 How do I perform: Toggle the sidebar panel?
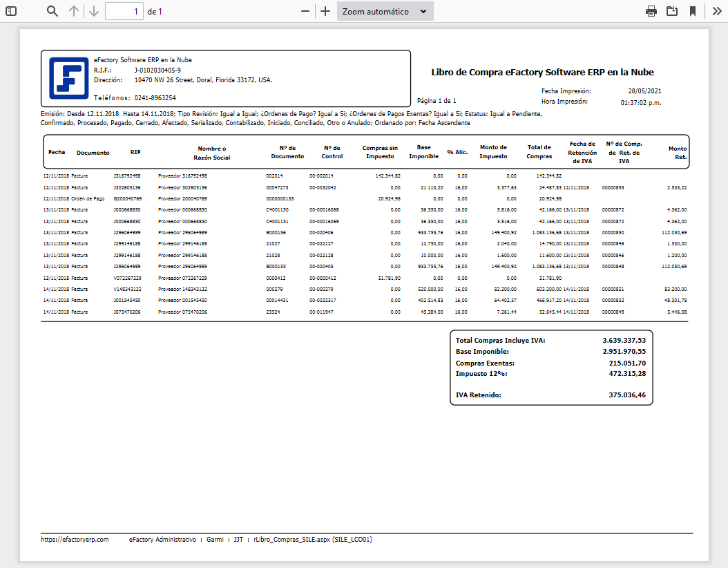pos(10,11)
